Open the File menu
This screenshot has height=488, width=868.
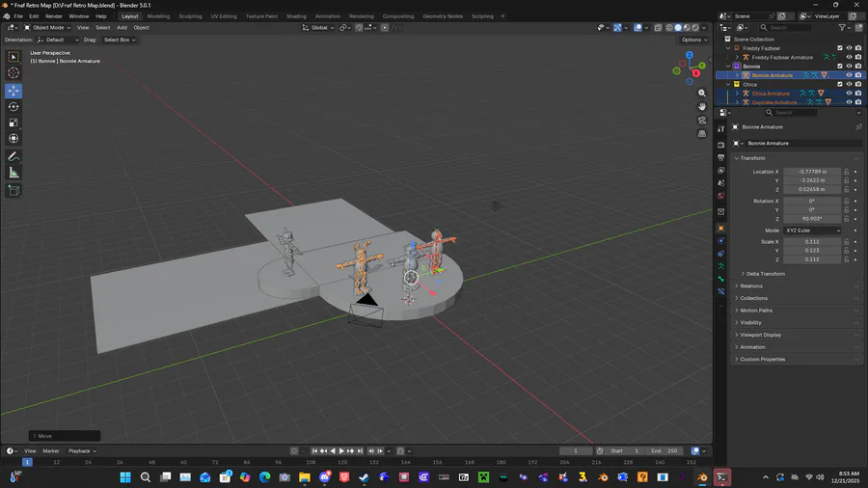pos(18,16)
